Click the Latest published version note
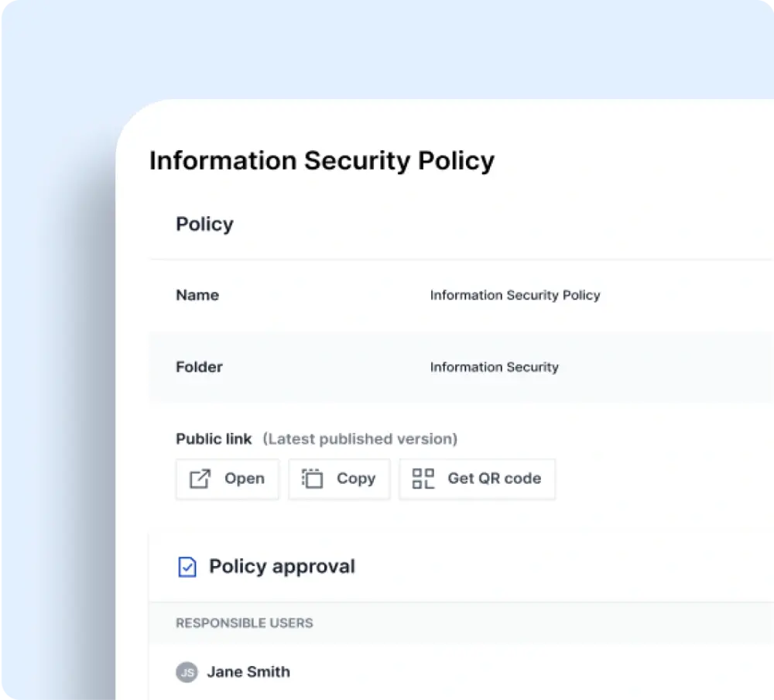The height and width of the screenshot is (700, 774). click(x=360, y=439)
